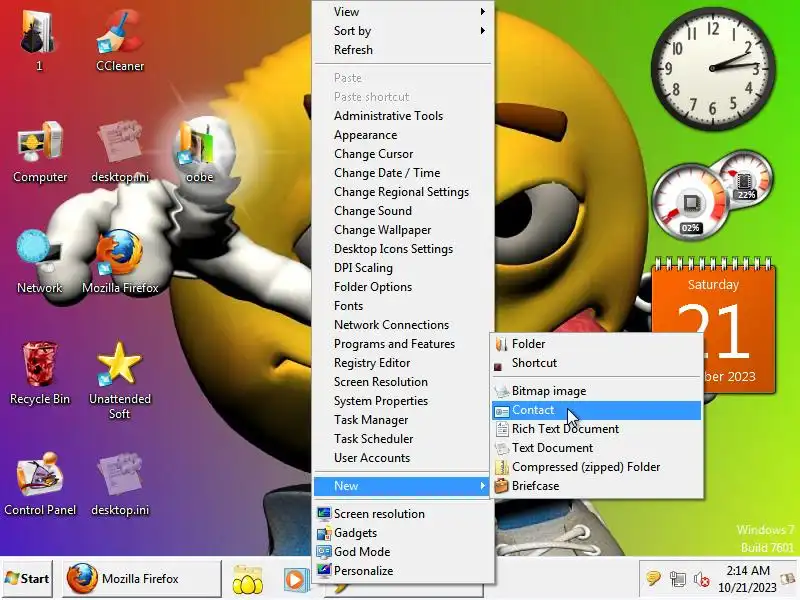Image resolution: width=800 pixels, height=600 pixels.
Task: Select Contact in the New submenu
Action: click(x=596, y=410)
